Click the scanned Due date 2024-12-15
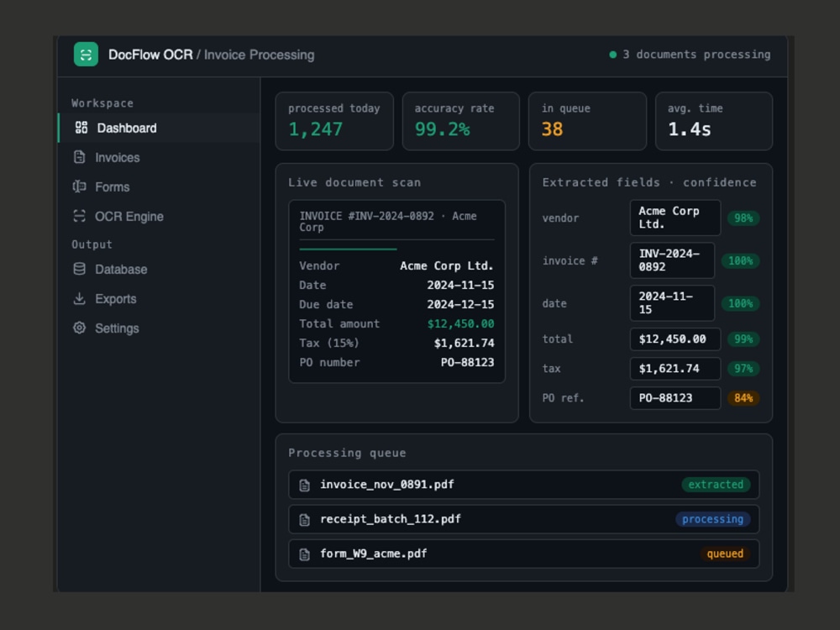This screenshot has height=630, width=840. pos(460,304)
